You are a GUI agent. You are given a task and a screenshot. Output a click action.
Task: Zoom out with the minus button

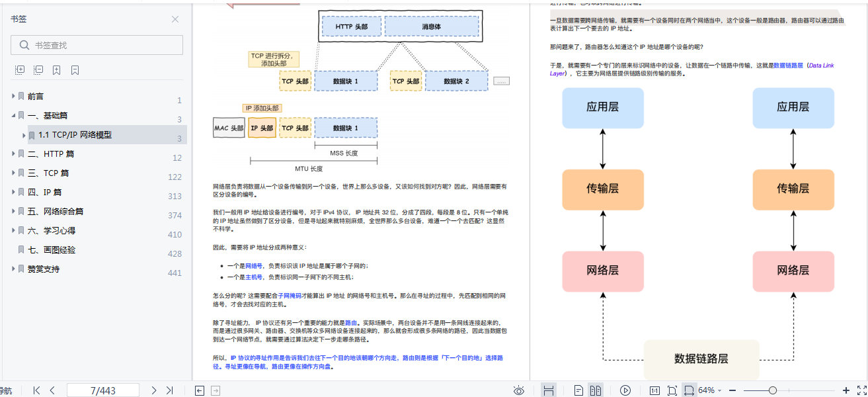pos(734,390)
